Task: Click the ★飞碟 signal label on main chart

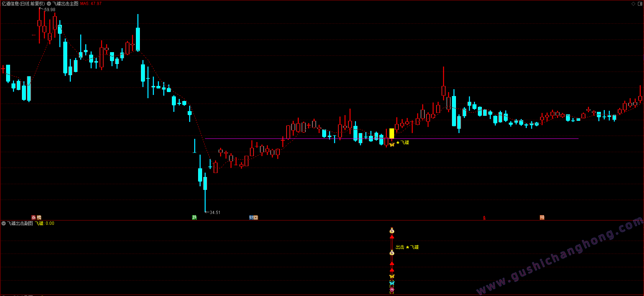Action: [x=402, y=143]
